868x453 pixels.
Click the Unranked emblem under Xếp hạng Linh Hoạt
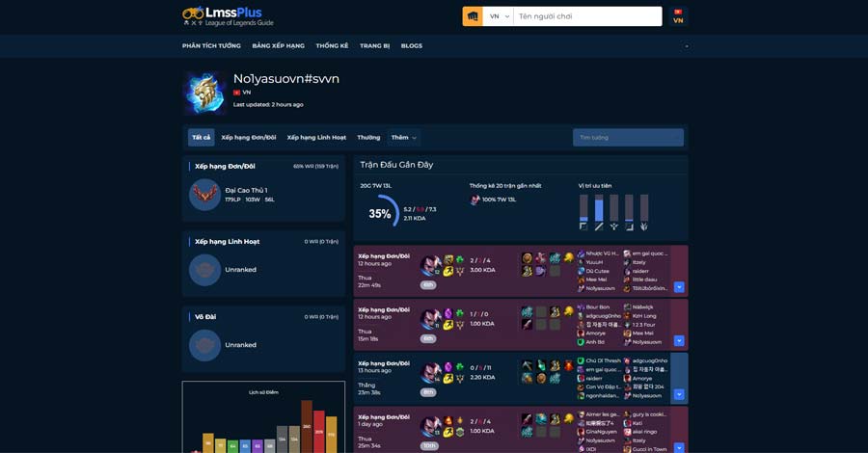tap(204, 270)
